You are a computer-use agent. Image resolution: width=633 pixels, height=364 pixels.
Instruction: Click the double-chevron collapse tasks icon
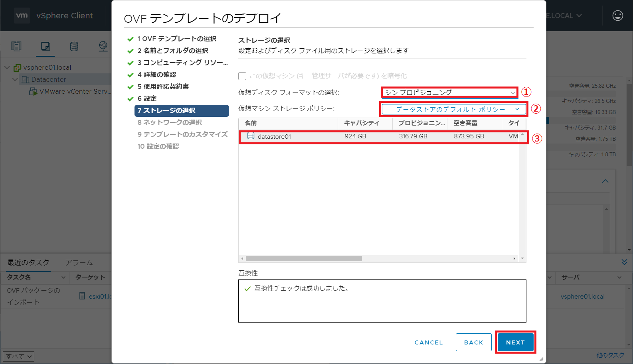point(625,262)
